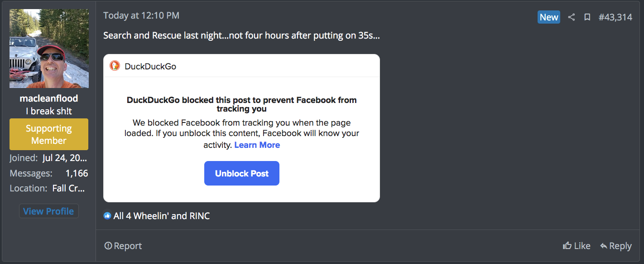Viewport: 644px width, 264px height.
Task: Click the timestamp Today at 12:10 PM
Action: click(141, 15)
